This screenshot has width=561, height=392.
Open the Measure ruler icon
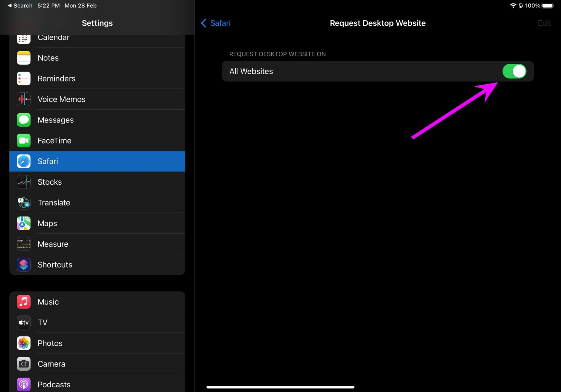[24, 244]
